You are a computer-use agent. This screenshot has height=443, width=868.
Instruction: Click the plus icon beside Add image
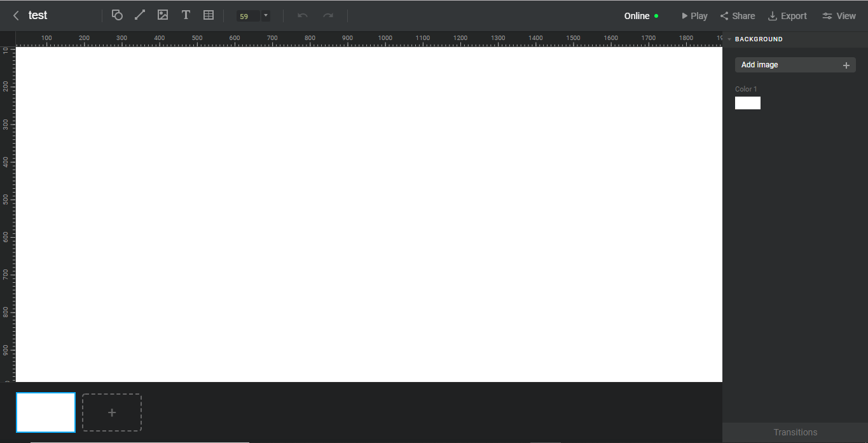846,65
